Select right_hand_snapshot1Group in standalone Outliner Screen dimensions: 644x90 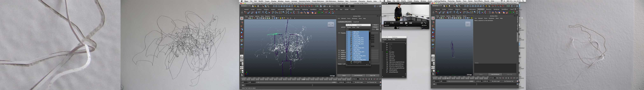[397, 62]
